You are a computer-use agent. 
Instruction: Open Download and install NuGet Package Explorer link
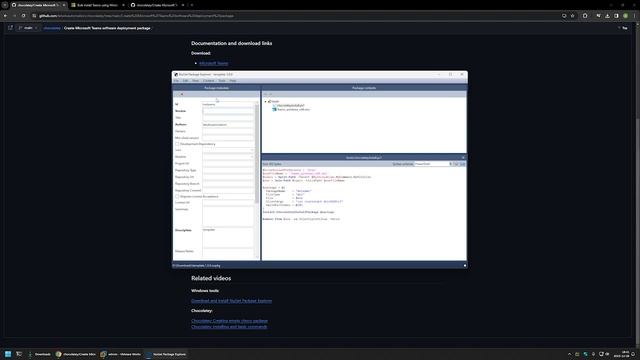(x=231, y=301)
